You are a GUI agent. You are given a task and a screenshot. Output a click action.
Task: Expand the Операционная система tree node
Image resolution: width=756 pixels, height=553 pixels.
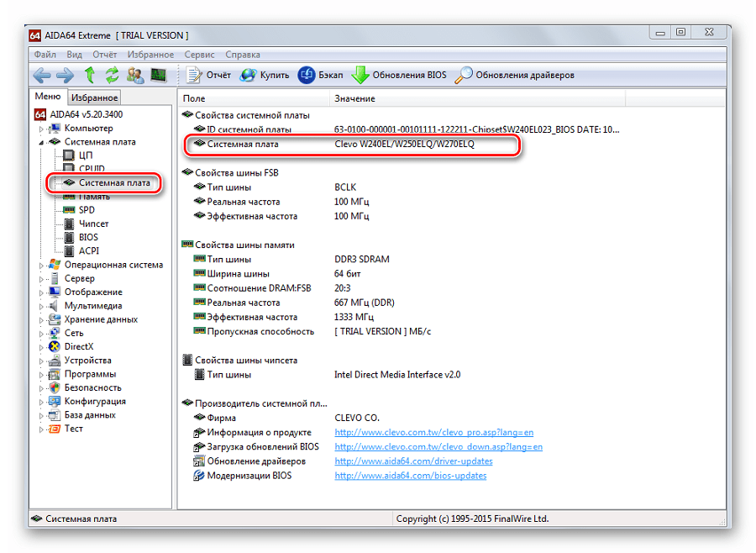(x=41, y=265)
